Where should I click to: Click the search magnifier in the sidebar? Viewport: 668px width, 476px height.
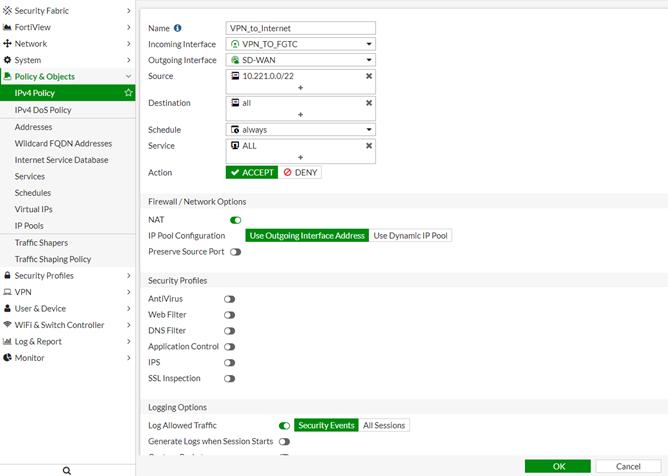tap(67, 469)
